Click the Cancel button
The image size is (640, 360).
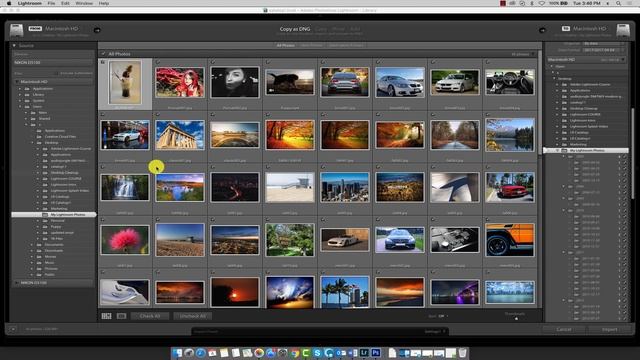coord(564,329)
